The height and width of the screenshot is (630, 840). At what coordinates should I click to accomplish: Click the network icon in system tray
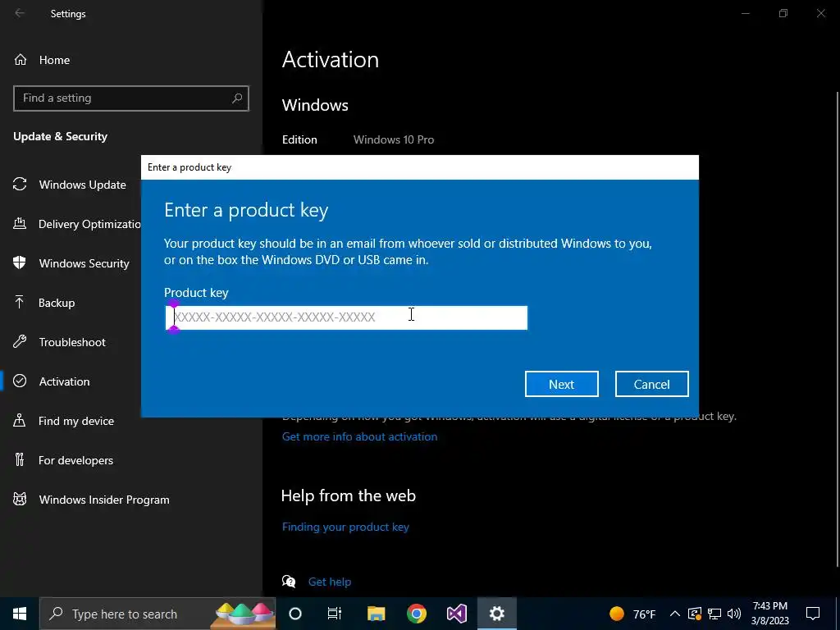click(714, 614)
